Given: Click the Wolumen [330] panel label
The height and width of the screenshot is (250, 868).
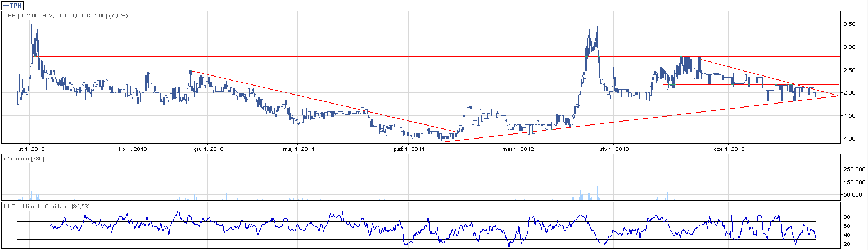Looking at the screenshot, I should click(24, 159).
